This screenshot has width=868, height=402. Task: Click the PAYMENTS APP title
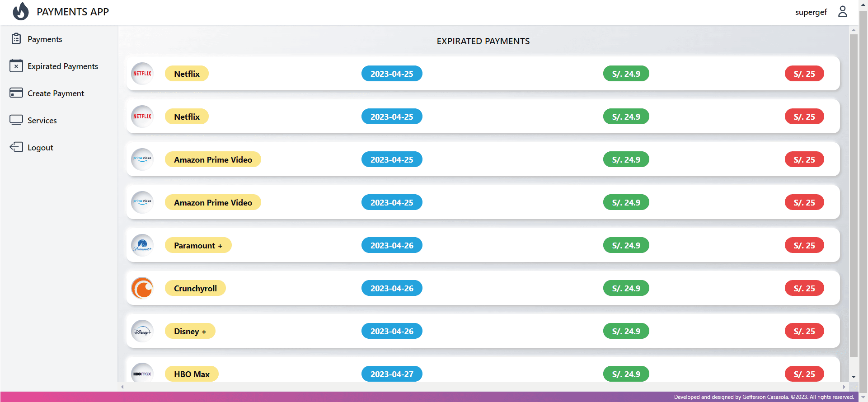click(x=73, y=12)
